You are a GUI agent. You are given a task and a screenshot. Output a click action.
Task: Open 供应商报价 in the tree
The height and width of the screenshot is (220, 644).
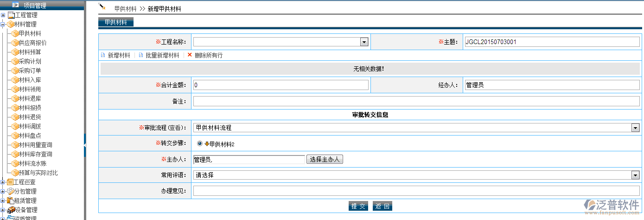[x=32, y=43]
